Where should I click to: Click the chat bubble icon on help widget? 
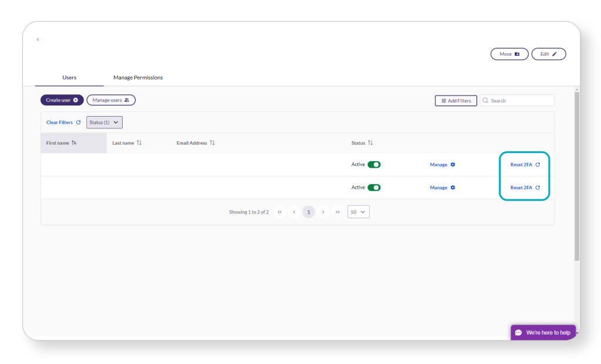[519, 332]
